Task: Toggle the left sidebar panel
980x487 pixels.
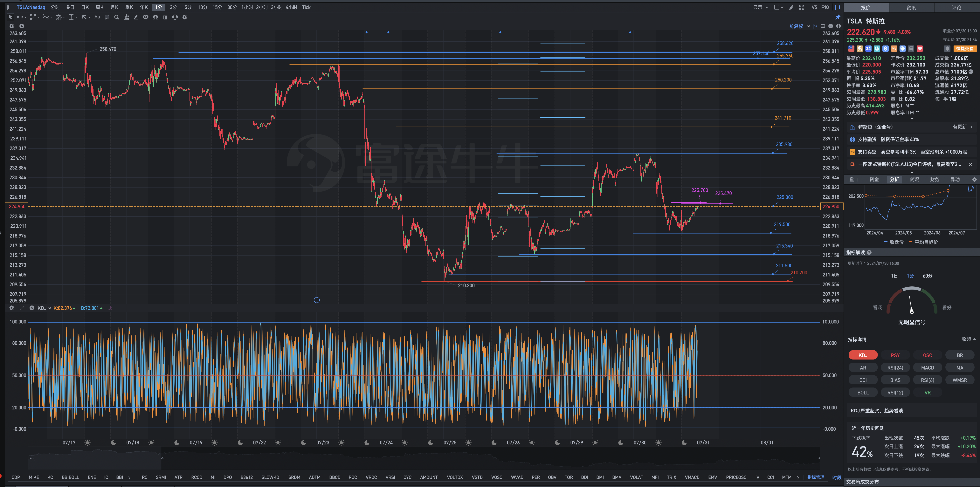Action: (x=10, y=7)
